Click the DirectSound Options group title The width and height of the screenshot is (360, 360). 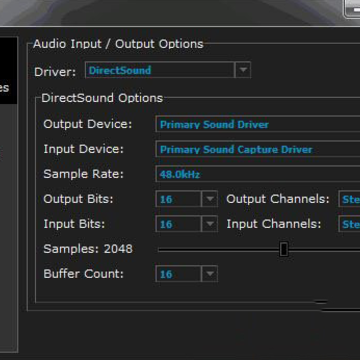click(x=102, y=98)
